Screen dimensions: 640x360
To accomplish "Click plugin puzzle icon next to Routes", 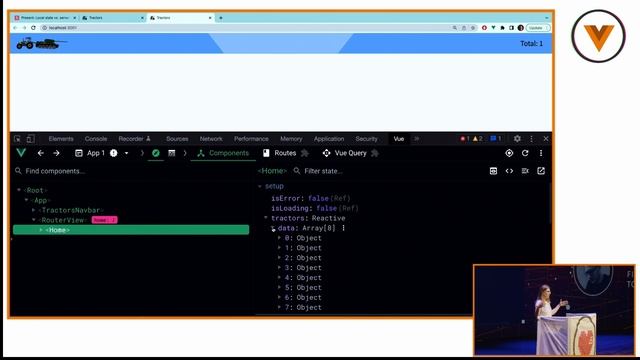I will 304,153.
